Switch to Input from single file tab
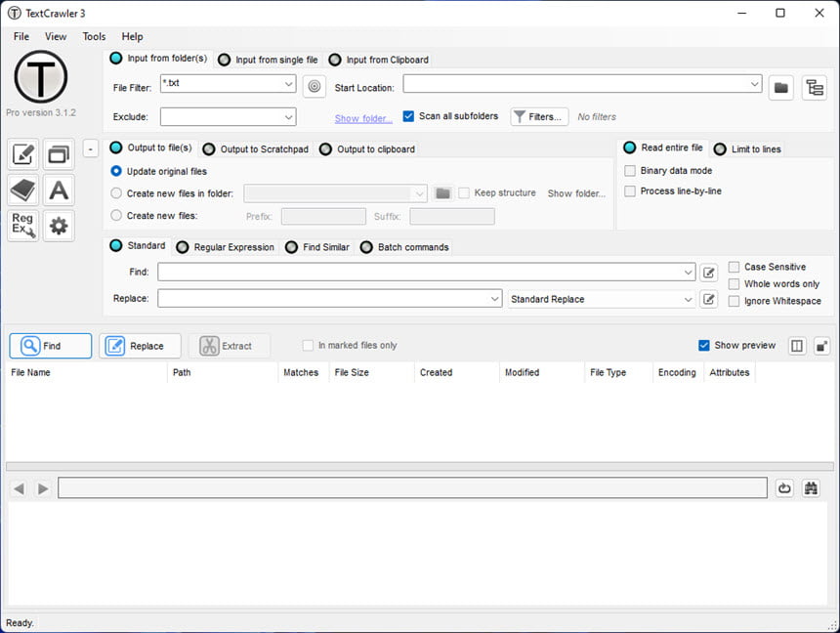The image size is (840, 633). click(x=269, y=60)
